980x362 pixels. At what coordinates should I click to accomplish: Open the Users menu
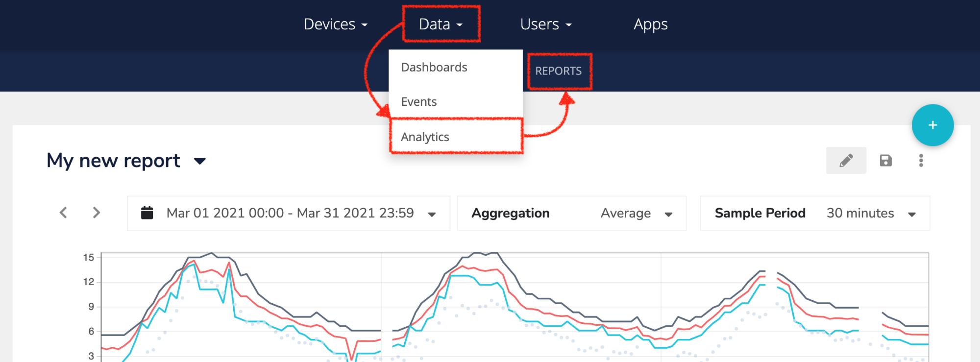coord(546,24)
